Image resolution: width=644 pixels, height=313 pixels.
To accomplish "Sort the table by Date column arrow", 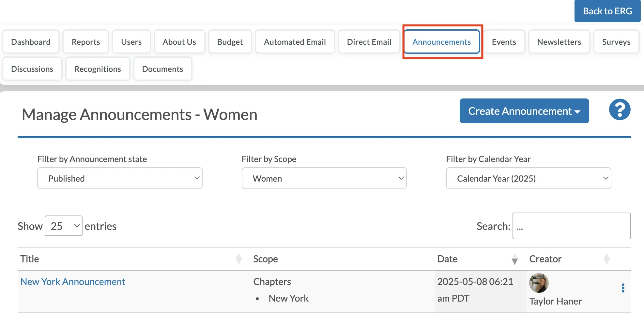I will point(514,259).
